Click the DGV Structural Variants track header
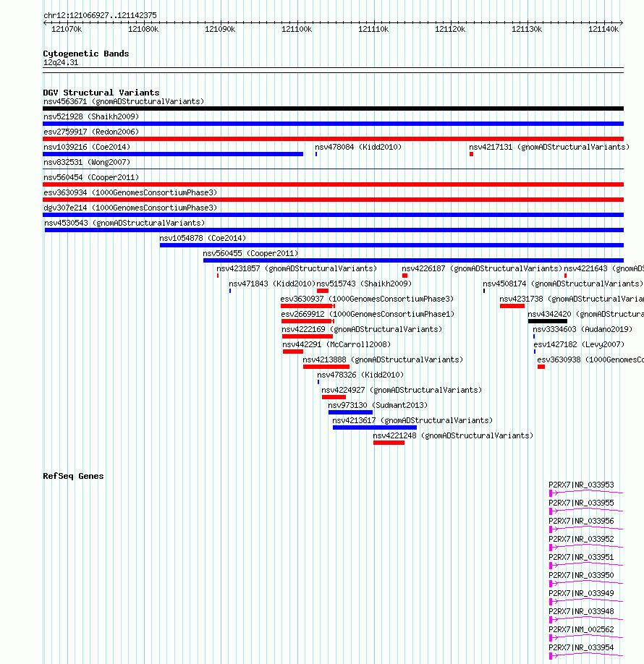This screenshot has height=664, width=644. point(101,93)
